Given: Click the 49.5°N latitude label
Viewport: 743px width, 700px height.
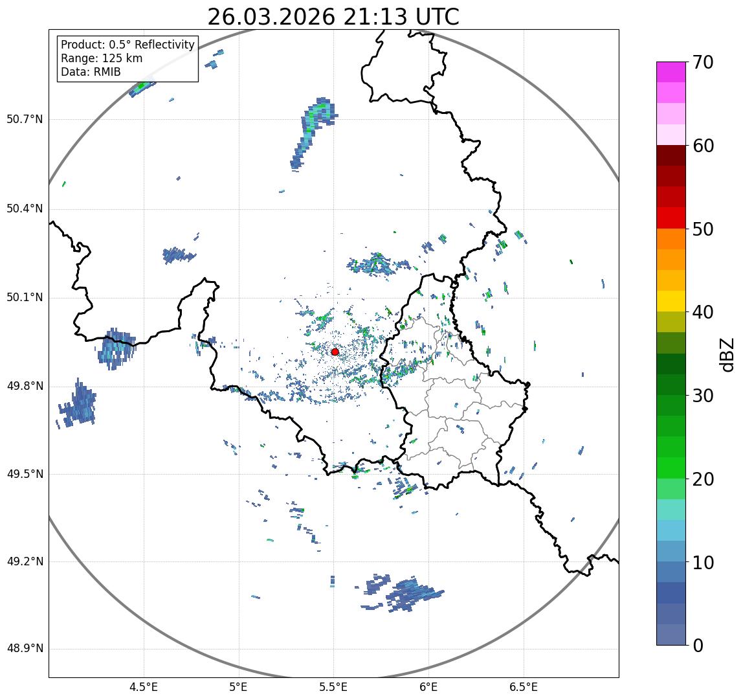Looking at the screenshot, I should [x=25, y=474].
